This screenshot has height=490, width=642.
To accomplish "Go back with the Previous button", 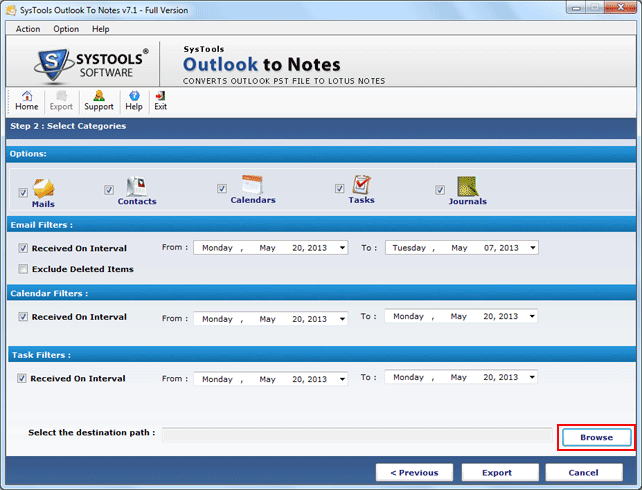I will (x=414, y=472).
